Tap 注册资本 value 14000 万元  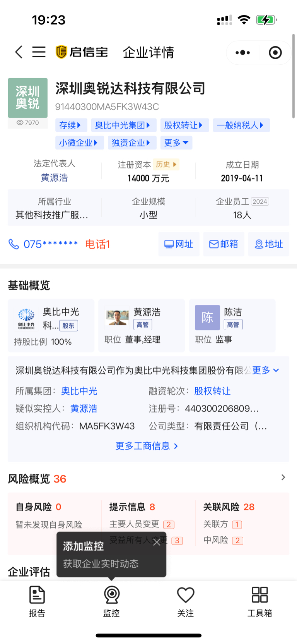coord(148,178)
